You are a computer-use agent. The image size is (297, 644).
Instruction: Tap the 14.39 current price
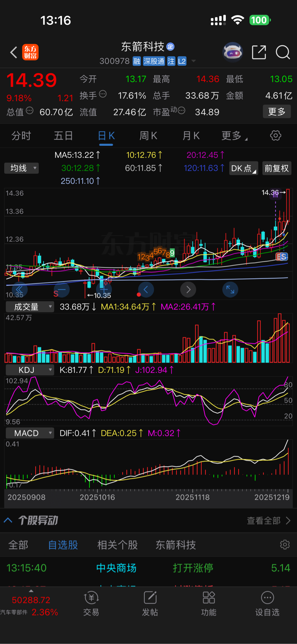tap(32, 80)
